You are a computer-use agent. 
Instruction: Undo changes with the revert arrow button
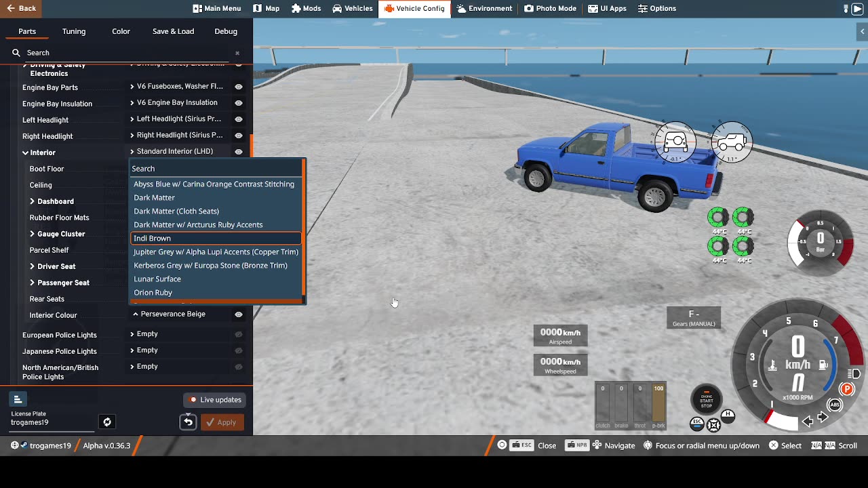pyautogui.click(x=188, y=422)
